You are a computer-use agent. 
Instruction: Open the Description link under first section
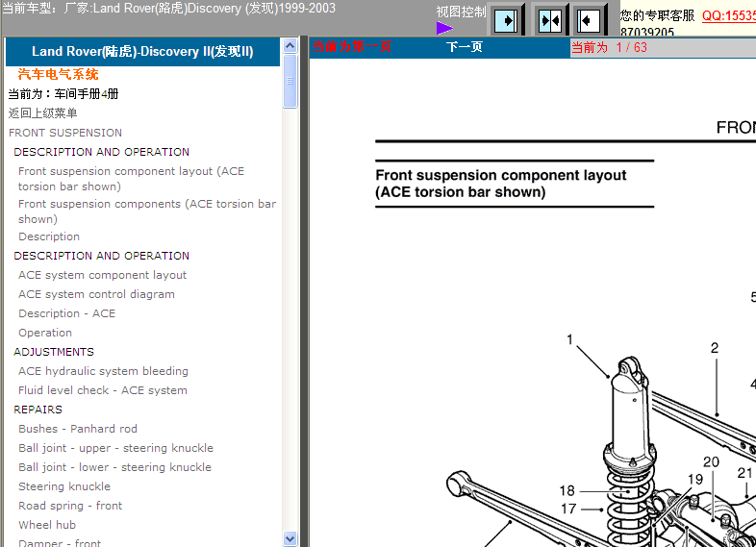(49, 236)
